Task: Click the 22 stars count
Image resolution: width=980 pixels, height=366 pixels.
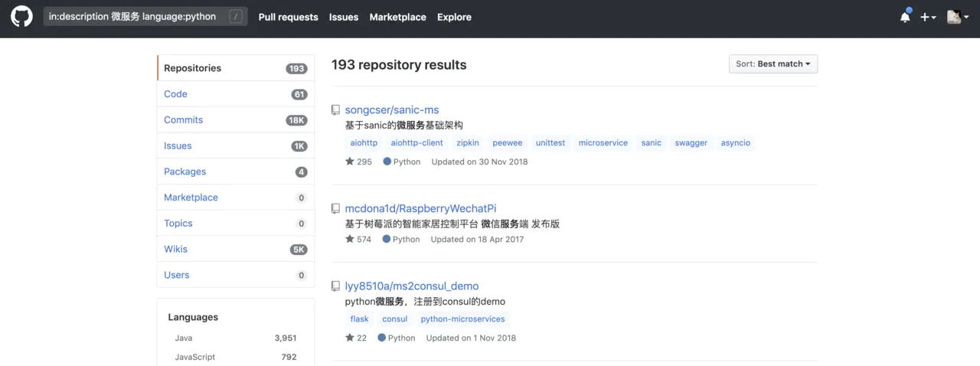Action: 356,338
